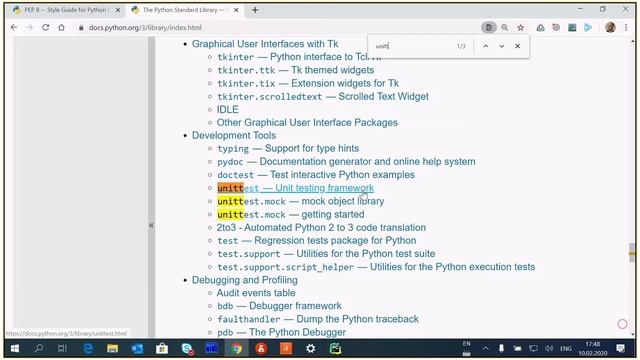Open Windows taskbar search
This screenshot has height=360, width=640.
(39, 349)
